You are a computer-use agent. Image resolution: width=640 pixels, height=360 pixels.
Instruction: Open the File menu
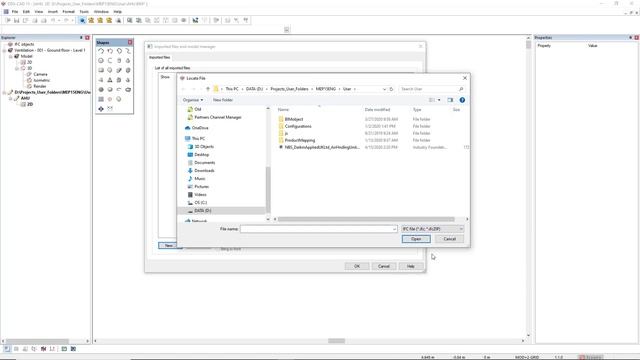coord(15,12)
